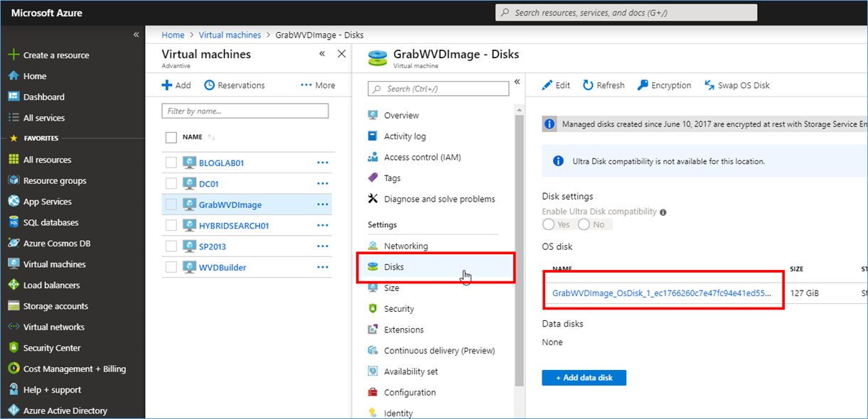Open the SP2013 virtual machine link
The width and height of the screenshot is (868, 419).
(213, 246)
